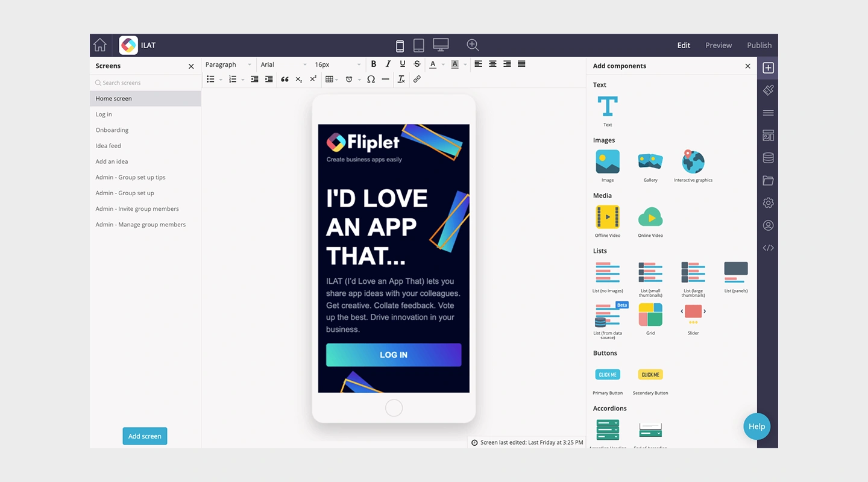The height and width of the screenshot is (482, 868).
Task: Open the Paragraph style dropdown
Action: (x=228, y=64)
